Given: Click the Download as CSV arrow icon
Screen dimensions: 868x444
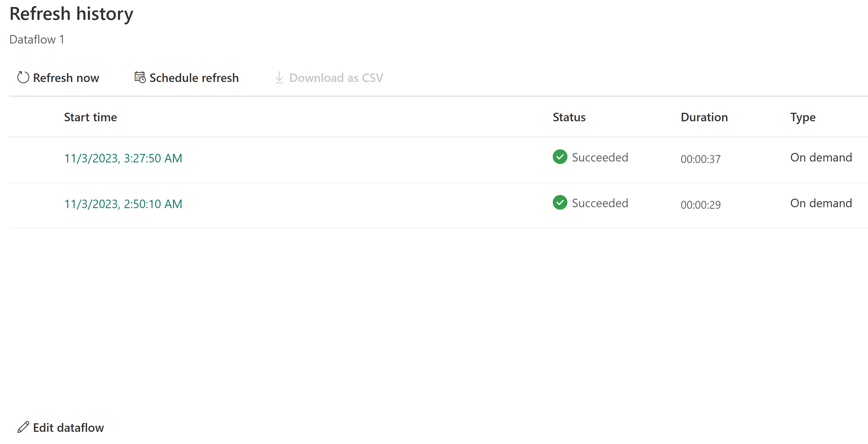Looking at the screenshot, I should coord(279,77).
